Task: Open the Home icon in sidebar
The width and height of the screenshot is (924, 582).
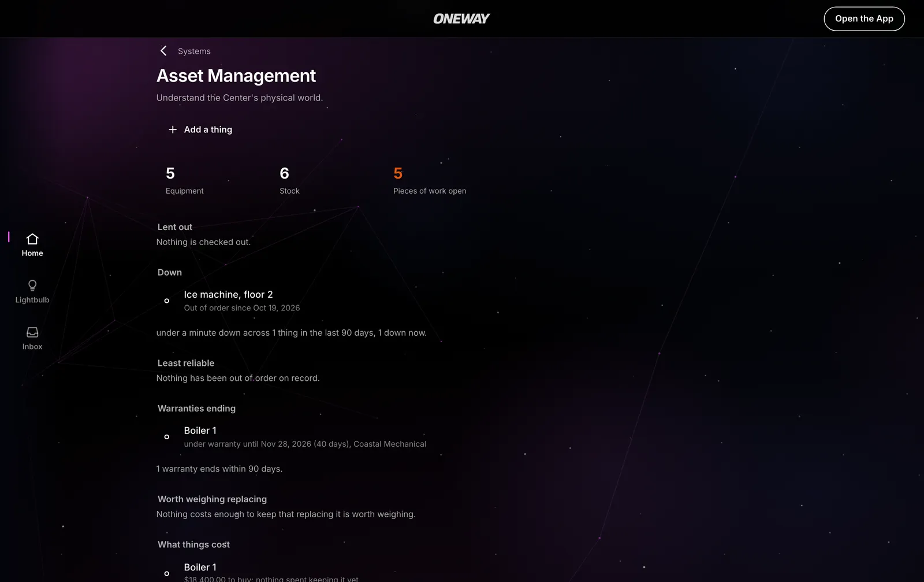Action: click(32, 239)
